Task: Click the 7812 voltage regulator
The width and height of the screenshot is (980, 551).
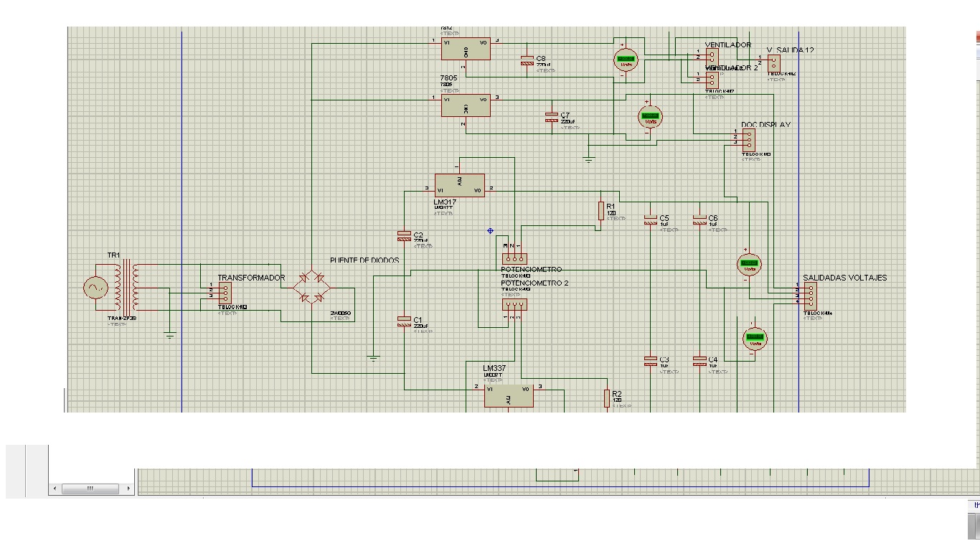Action: [465, 48]
